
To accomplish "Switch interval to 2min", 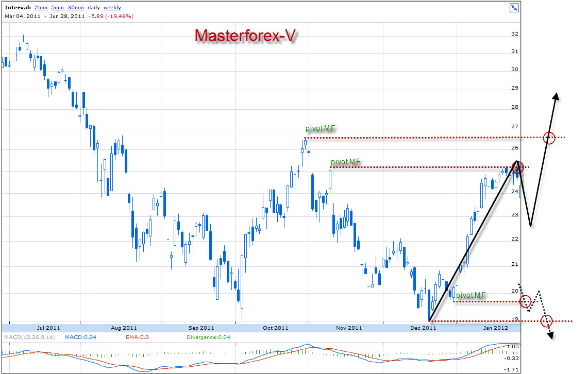I will pyautogui.click(x=41, y=8).
